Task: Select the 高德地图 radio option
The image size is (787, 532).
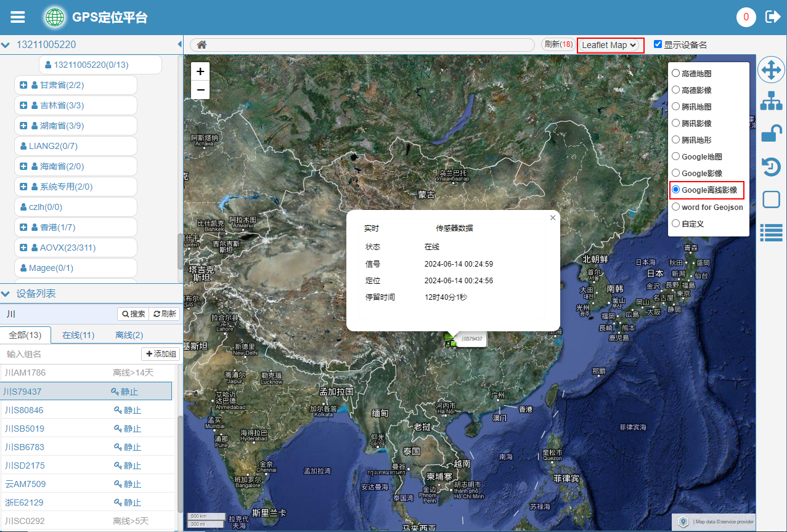Action: coord(676,73)
